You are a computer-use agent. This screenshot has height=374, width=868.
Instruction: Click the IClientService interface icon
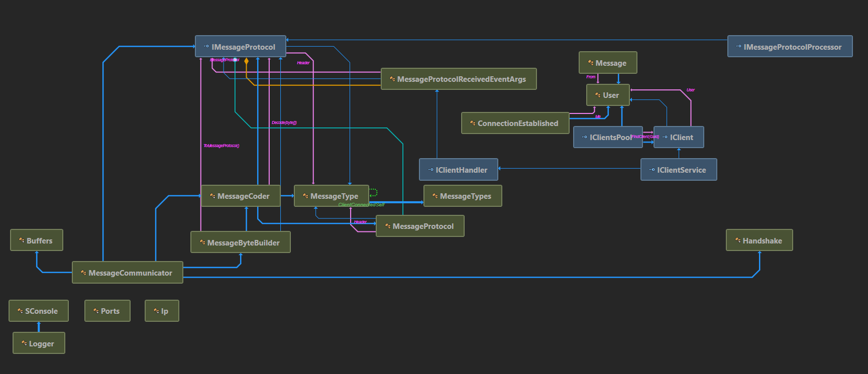[652, 170]
